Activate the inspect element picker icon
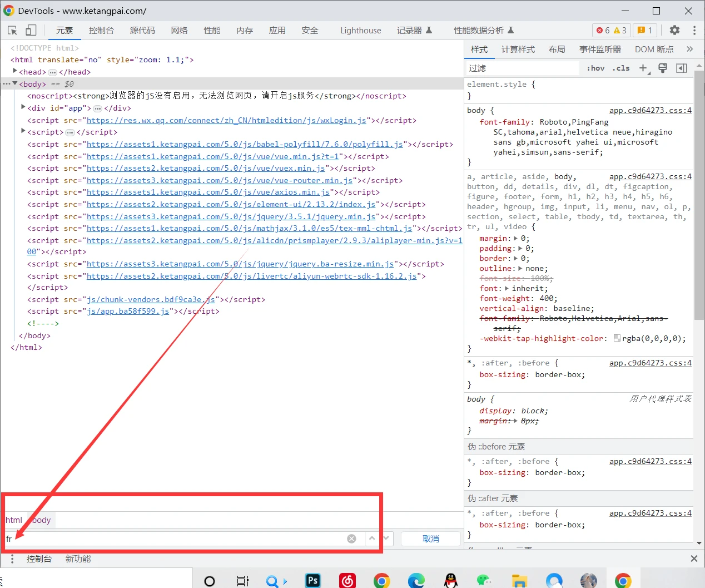Image resolution: width=705 pixels, height=588 pixels. (12, 31)
